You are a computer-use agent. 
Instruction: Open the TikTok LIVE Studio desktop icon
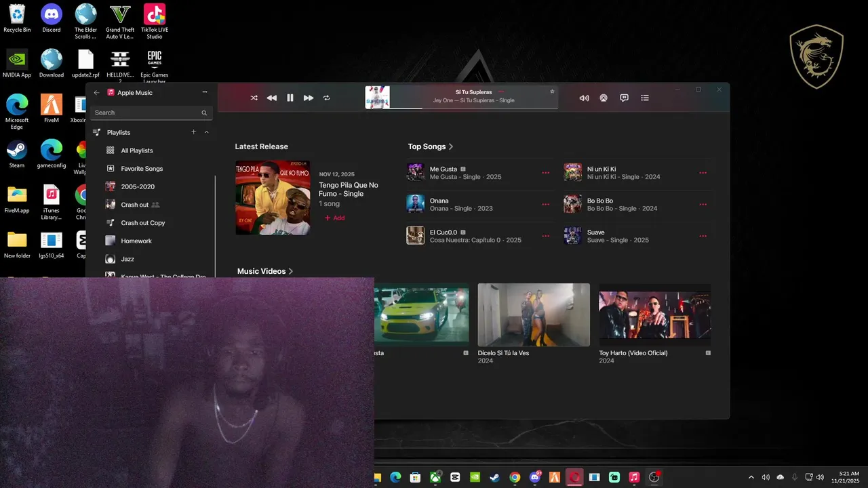[155, 21]
